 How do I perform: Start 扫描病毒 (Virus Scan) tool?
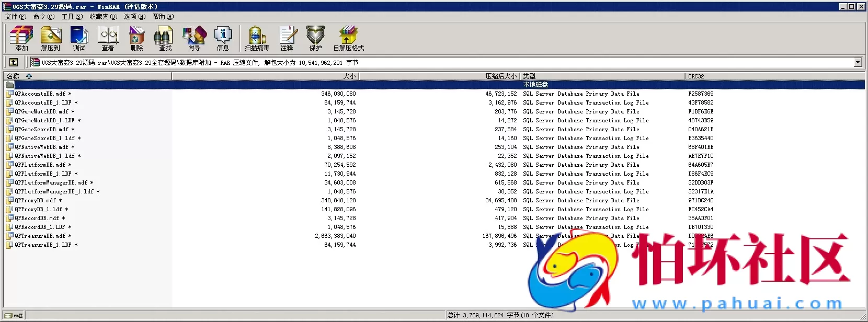coord(257,38)
